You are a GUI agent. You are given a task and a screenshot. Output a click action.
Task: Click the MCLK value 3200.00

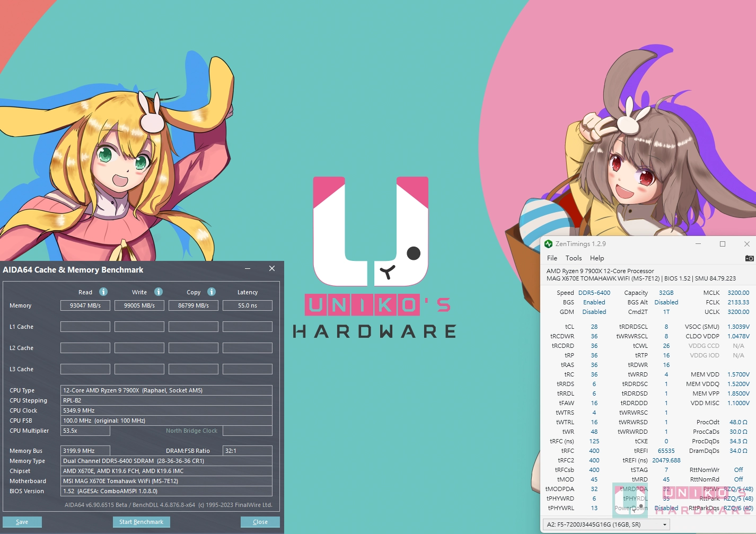(739, 293)
